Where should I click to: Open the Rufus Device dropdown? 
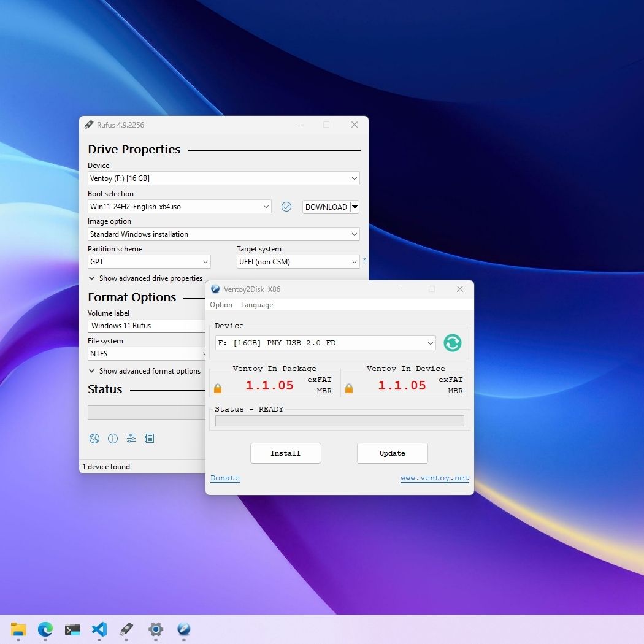click(x=223, y=178)
